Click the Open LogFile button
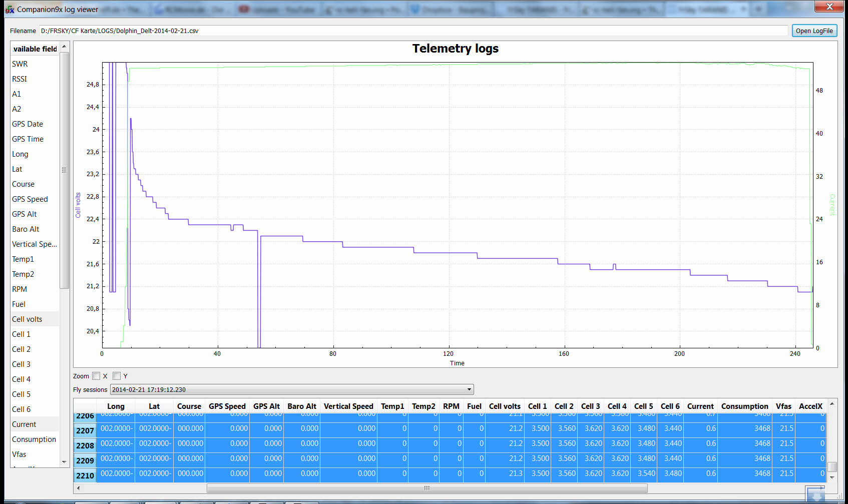The image size is (848, 504). 814,31
